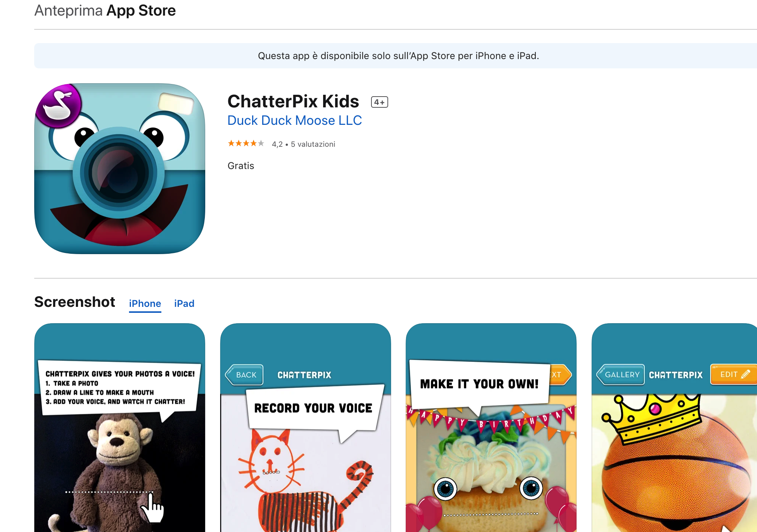
Task: Click the GALLERY button in the basketball screenshot
Action: coord(621,374)
